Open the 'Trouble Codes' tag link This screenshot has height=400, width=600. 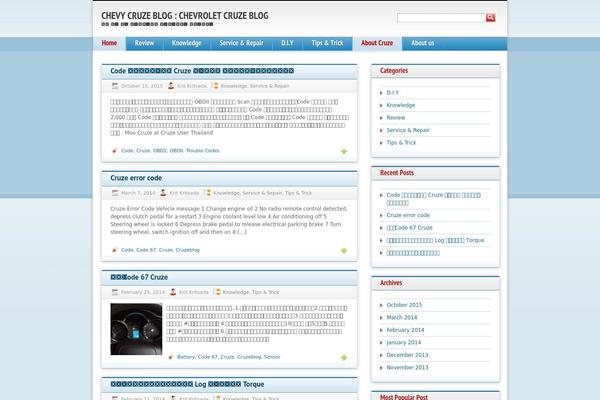203,150
